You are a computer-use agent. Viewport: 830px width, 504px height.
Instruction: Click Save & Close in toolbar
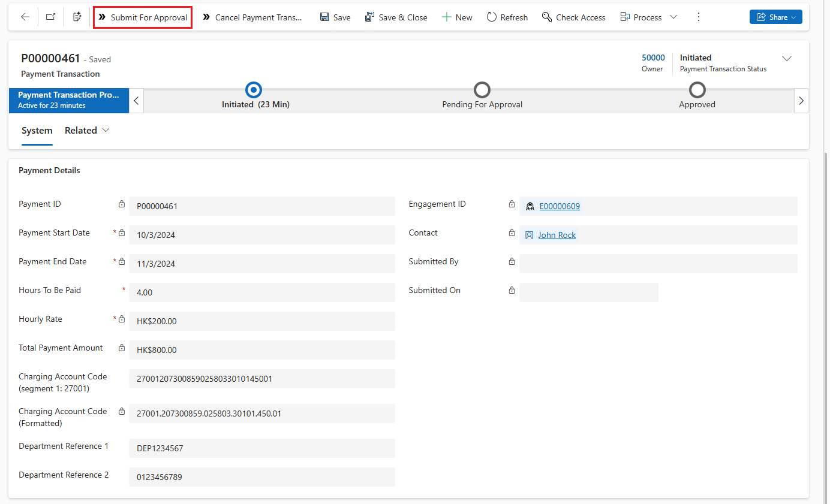click(396, 17)
